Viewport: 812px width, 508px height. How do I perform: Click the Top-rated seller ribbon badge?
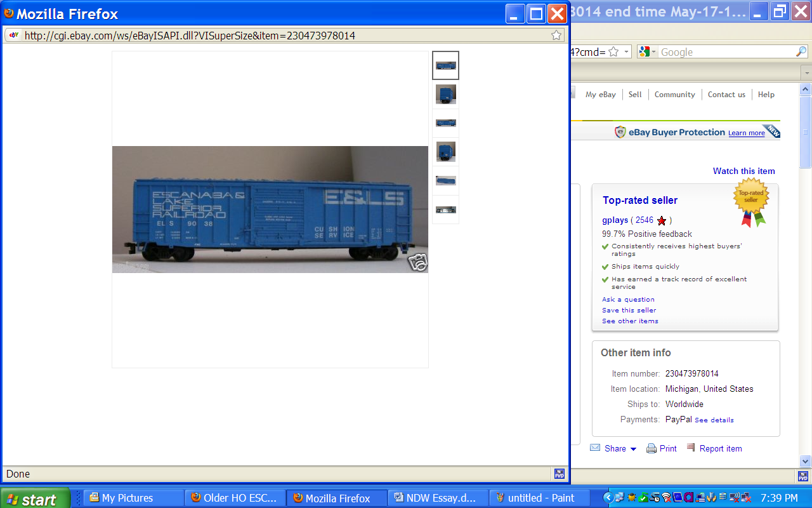[751, 202]
